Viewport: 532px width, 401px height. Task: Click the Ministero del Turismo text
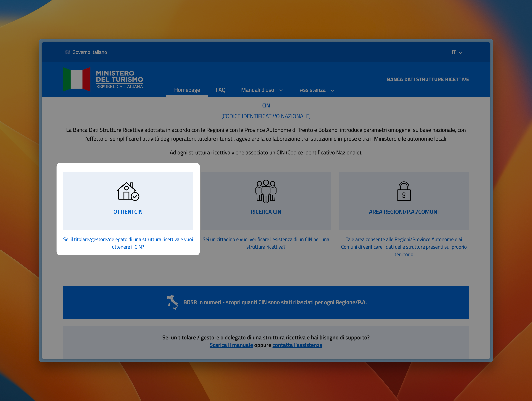119,76
